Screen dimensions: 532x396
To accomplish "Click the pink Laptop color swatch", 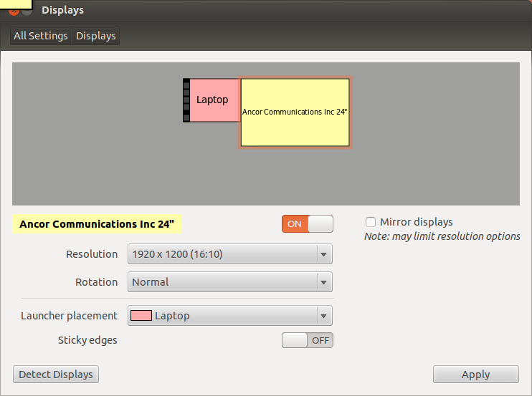I will coord(141,316).
